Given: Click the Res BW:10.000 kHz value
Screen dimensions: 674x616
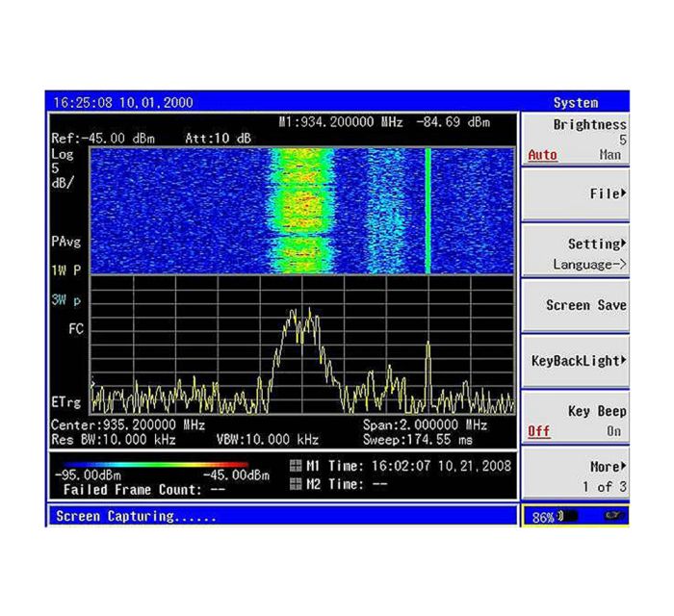Looking at the screenshot, I should 113,440.
